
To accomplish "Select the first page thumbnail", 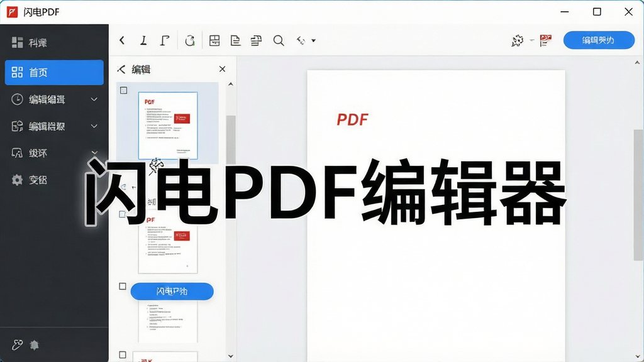I will [167, 126].
